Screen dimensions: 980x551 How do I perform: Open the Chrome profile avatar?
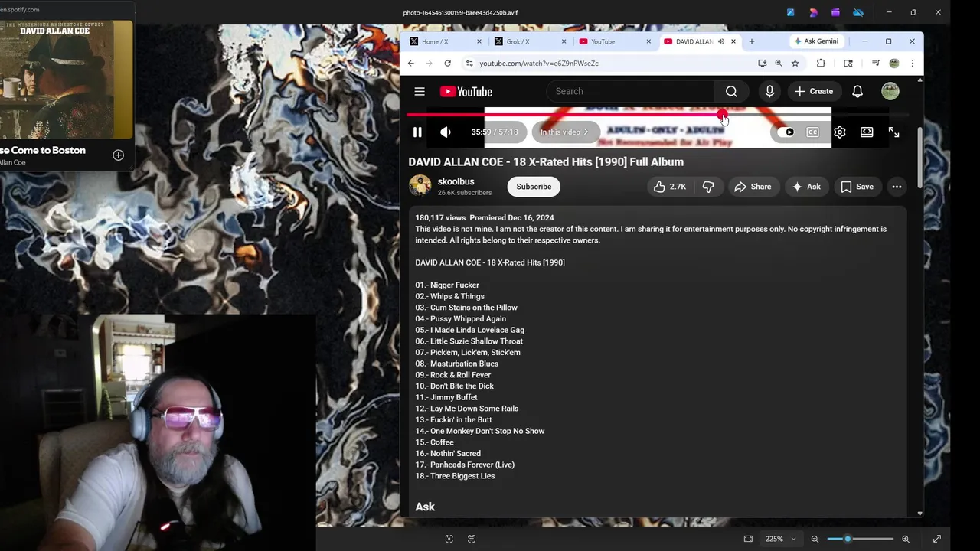point(893,64)
